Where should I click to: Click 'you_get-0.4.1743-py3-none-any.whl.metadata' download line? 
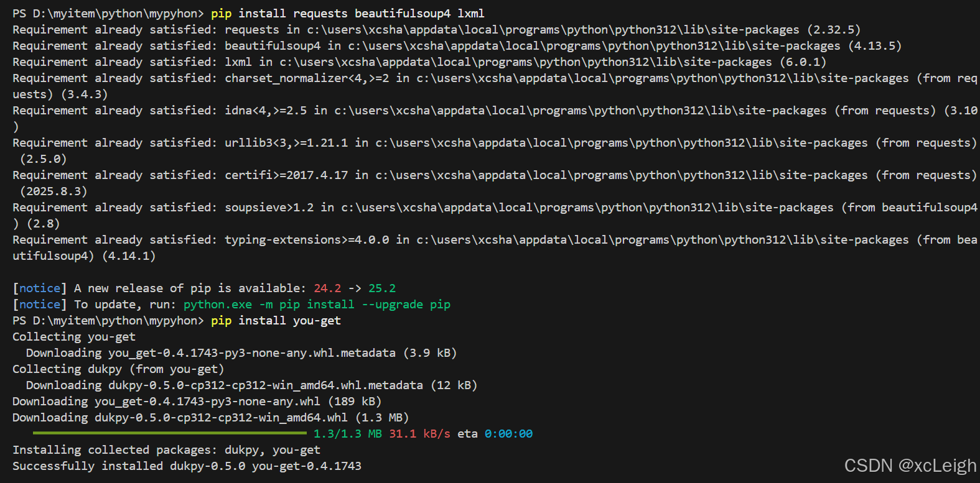tap(241, 353)
